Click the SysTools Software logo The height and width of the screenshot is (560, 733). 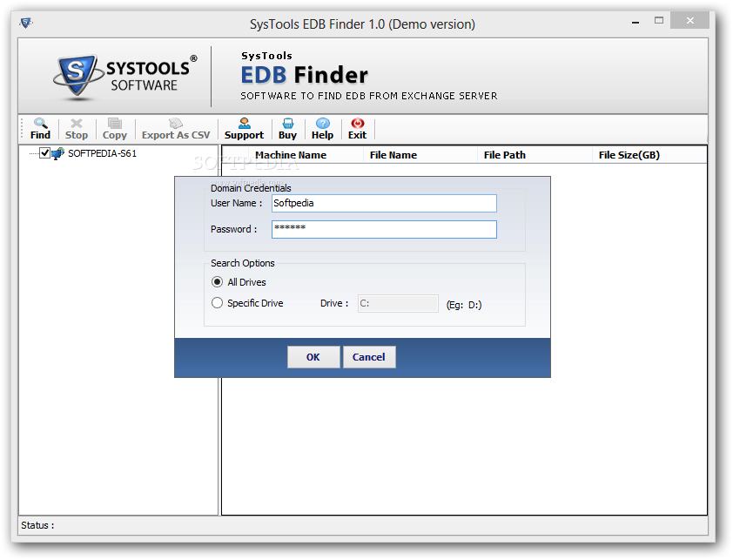click(125, 76)
